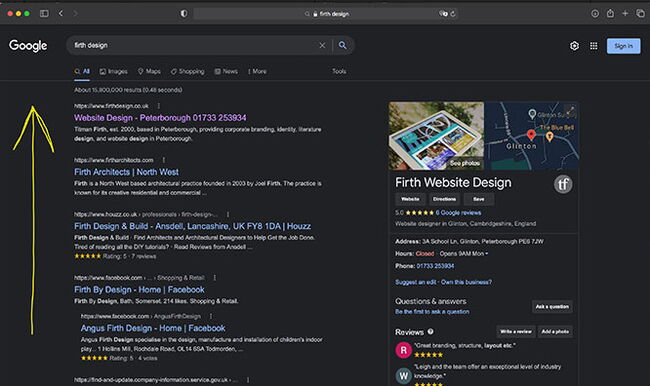Open options dots beside AngusFirthDesign URL
The height and width of the screenshot is (386, 650).
[211, 316]
